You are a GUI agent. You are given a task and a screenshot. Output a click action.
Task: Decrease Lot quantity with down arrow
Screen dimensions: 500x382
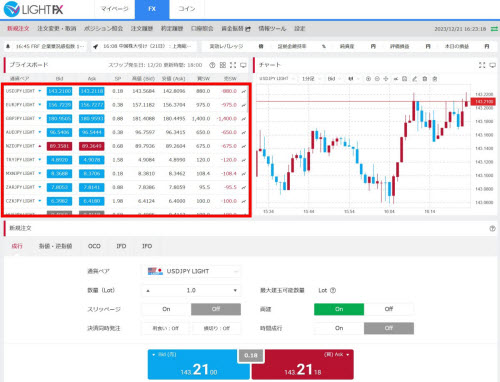click(x=235, y=291)
